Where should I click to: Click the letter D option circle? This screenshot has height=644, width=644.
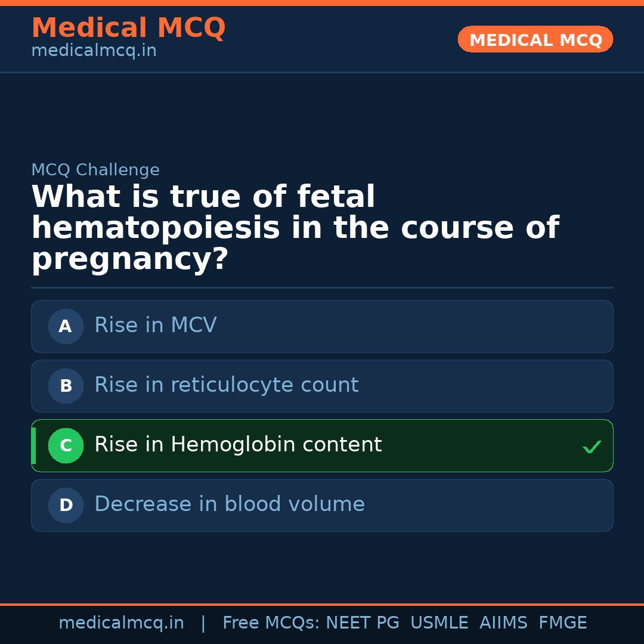point(66,505)
